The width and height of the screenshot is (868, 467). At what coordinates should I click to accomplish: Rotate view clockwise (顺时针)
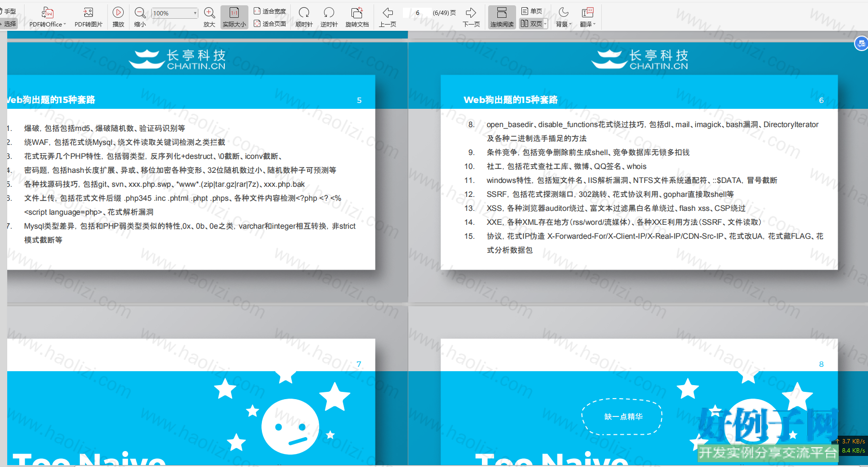tap(304, 17)
